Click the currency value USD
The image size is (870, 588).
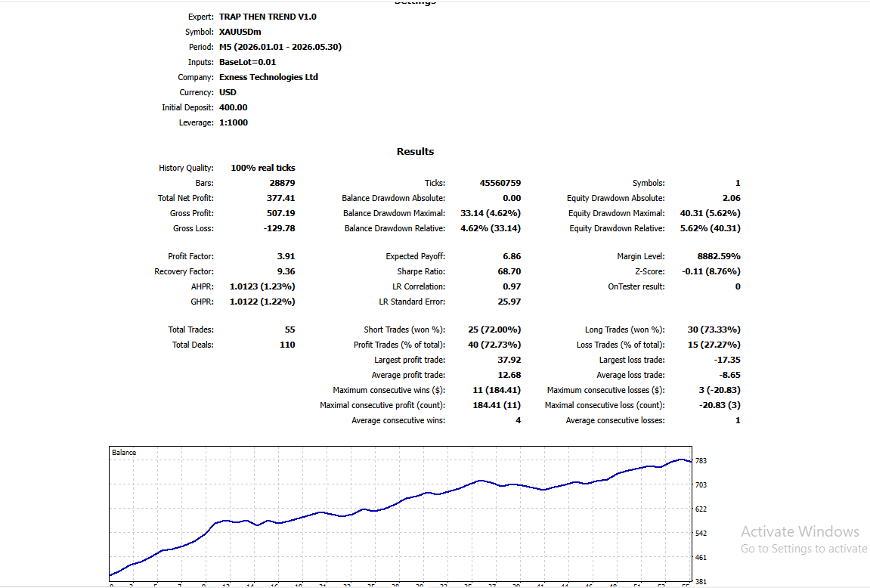tap(228, 92)
